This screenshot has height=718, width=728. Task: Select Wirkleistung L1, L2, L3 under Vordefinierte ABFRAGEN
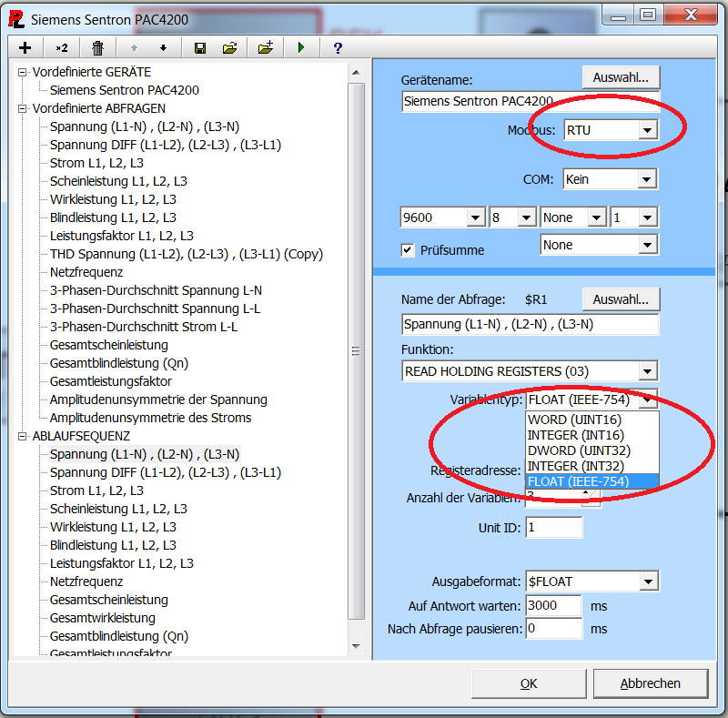click(x=113, y=199)
